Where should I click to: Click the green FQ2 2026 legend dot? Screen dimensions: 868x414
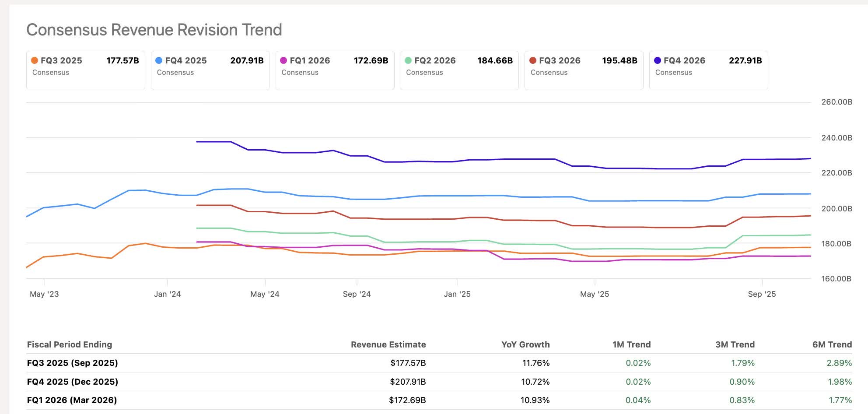409,60
